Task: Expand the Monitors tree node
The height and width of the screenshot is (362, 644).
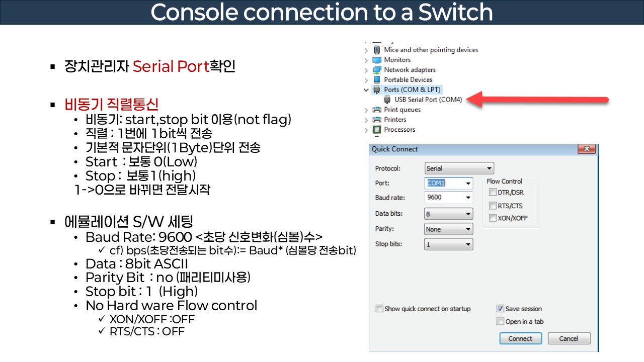Action: (366, 60)
